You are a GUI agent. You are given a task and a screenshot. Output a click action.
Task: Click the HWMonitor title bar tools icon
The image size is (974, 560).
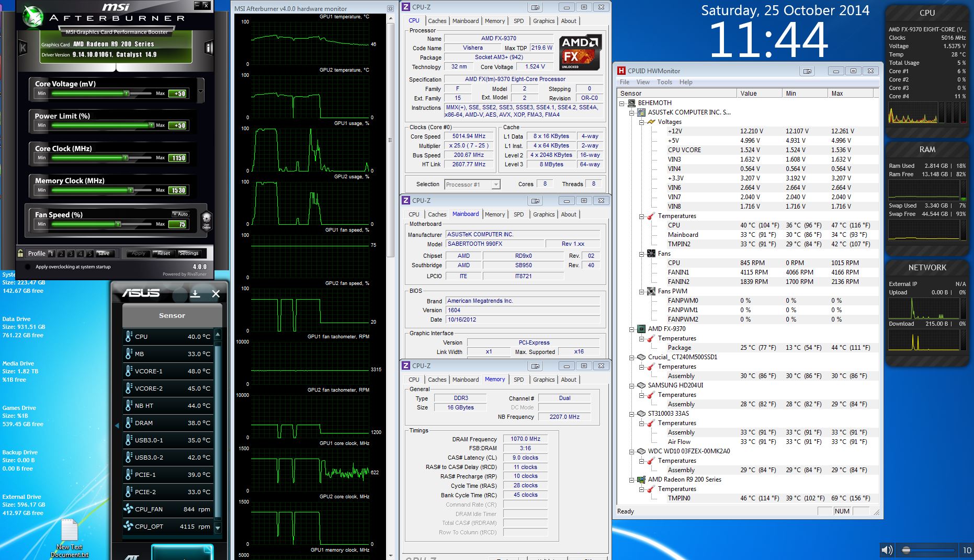[808, 71]
